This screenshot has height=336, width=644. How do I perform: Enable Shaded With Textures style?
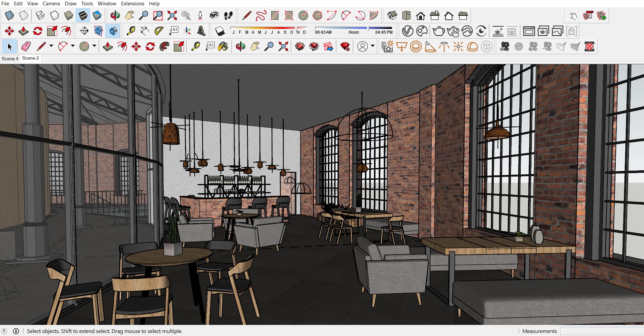click(83, 15)
